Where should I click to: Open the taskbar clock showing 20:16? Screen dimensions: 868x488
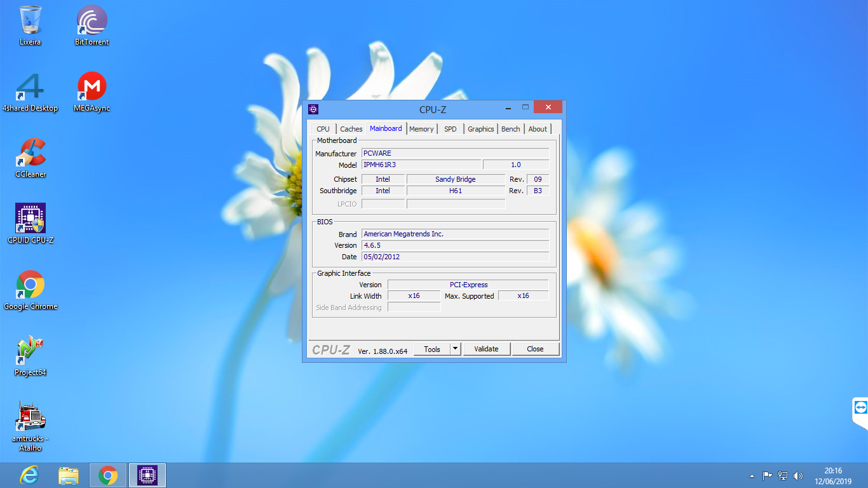(x=833, y=476)
